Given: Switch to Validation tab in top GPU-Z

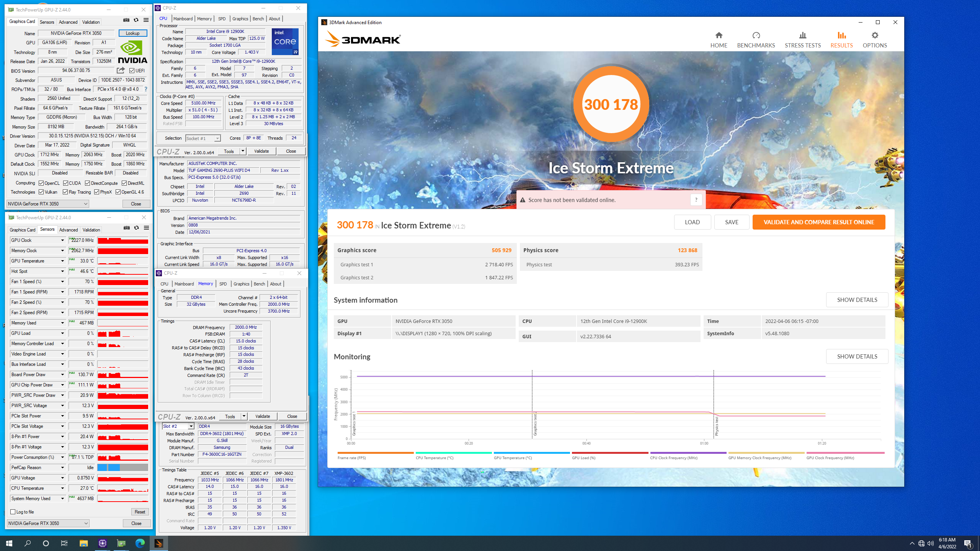Looking at the screenshot, I should 91,22.
